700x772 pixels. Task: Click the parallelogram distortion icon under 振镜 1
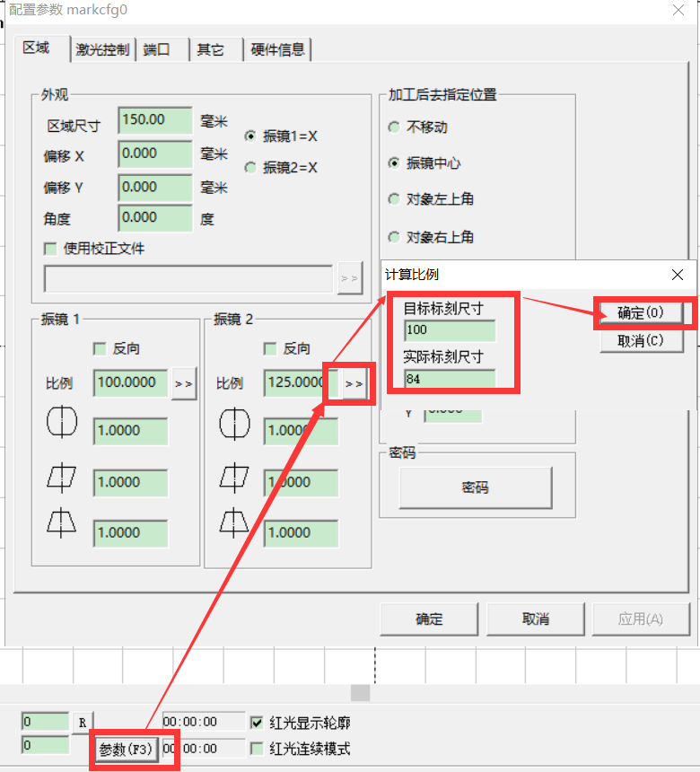point(62,478)
